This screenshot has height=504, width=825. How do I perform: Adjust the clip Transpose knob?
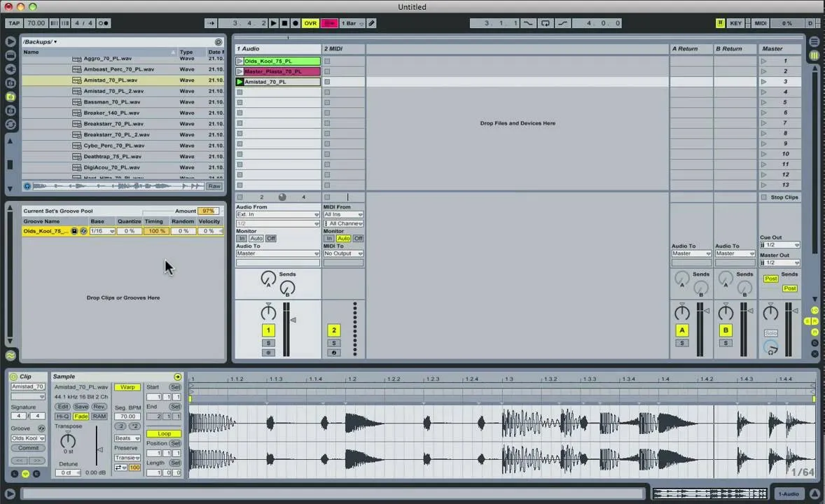pos(68,440)
